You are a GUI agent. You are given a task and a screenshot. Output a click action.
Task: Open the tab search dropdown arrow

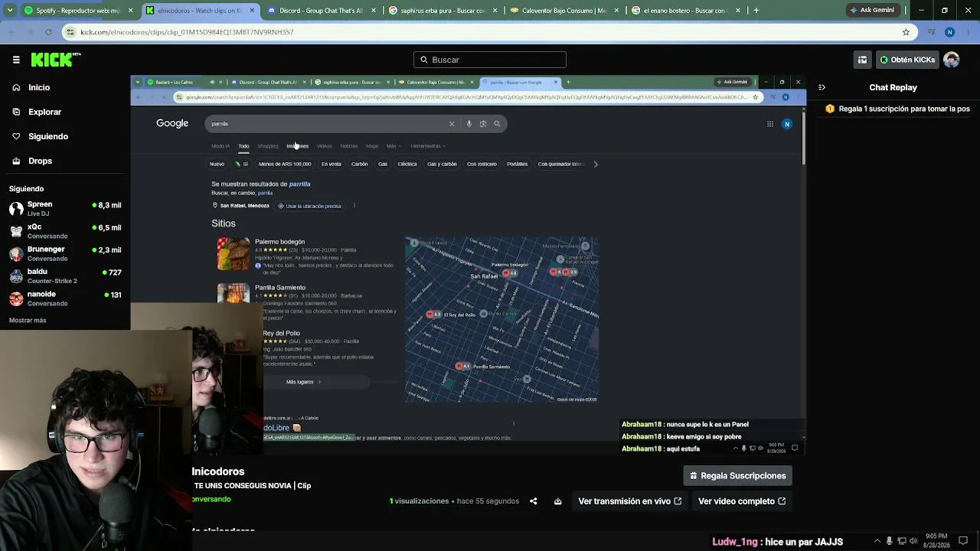point(9,11)
